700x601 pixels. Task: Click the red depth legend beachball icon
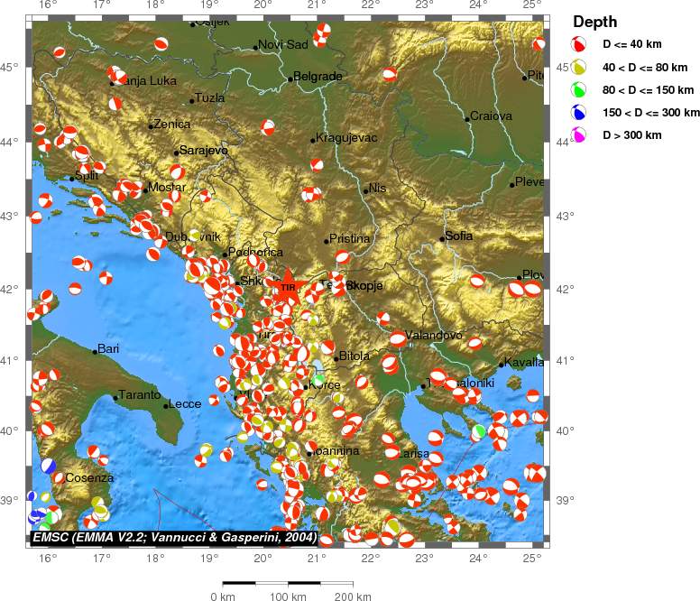click(578, 44)
